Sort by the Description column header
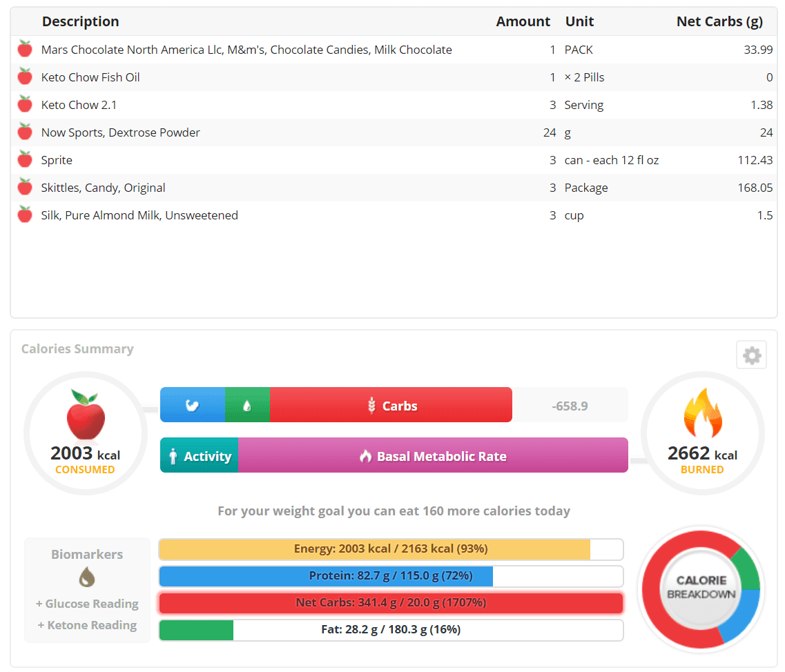Image resolution: width=785 pixels, height=672 pixels. pyautogui.click(x=80, y=21)
